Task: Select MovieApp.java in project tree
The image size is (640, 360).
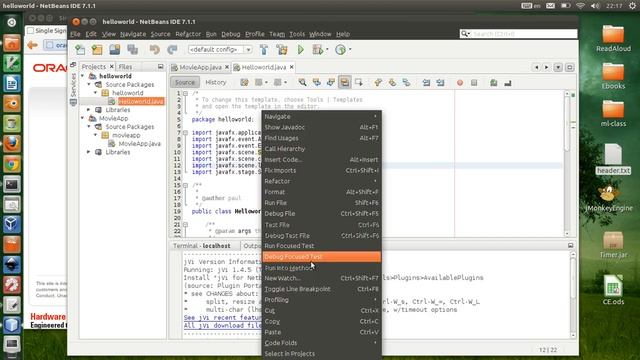Action: [139, 144]
